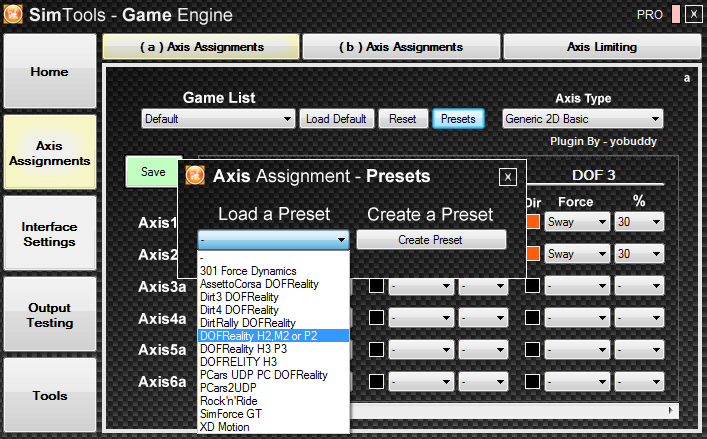
Task: Click the Load Default button
Action: click(336, 119)
